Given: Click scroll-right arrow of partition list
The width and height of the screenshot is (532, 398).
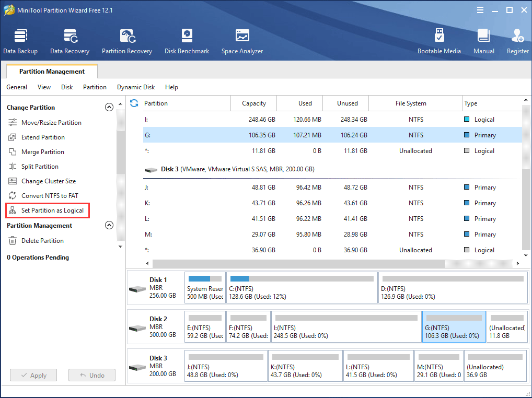Looking at the screenshot, I should (x=518, y=263).
